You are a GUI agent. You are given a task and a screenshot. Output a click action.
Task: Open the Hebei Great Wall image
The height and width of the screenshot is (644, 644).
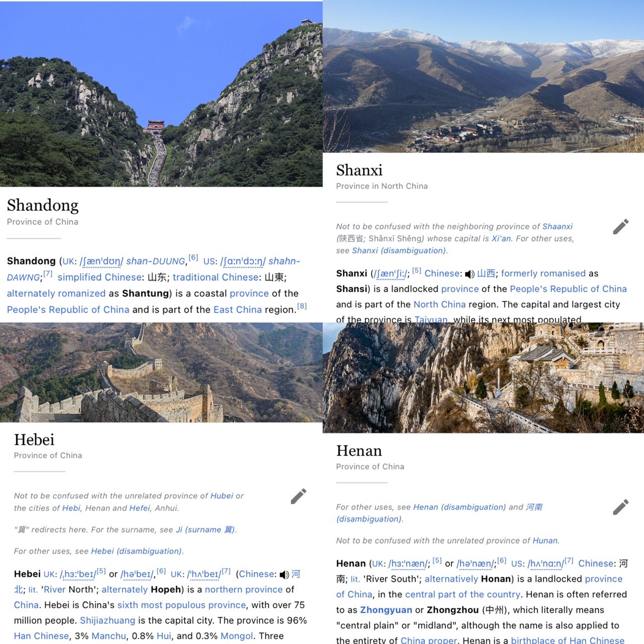[x=161, y=372]
